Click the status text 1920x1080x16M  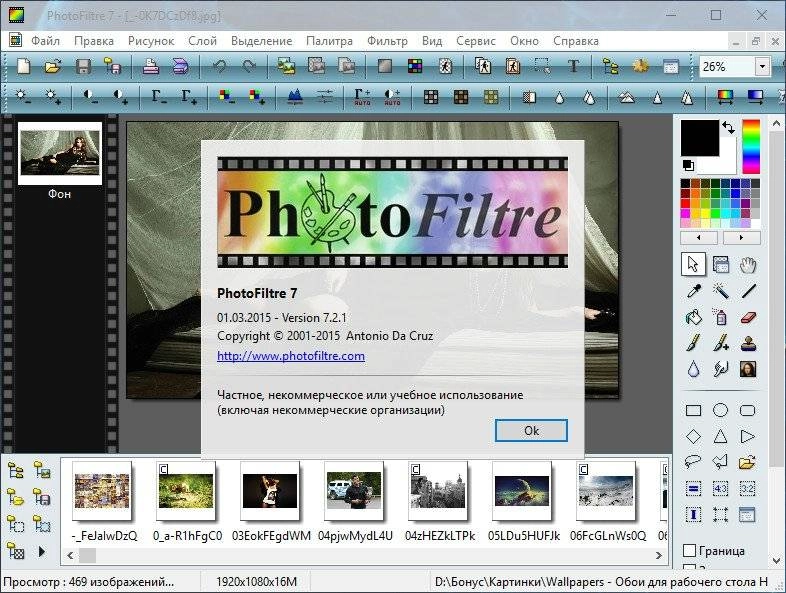click(x=256, y=582)
